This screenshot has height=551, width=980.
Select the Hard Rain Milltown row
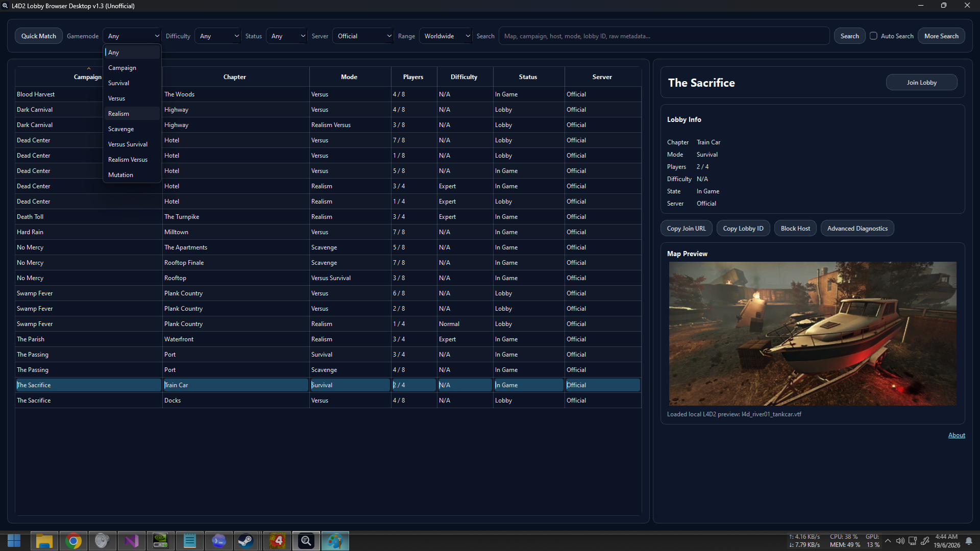click(x=328, y=232)
